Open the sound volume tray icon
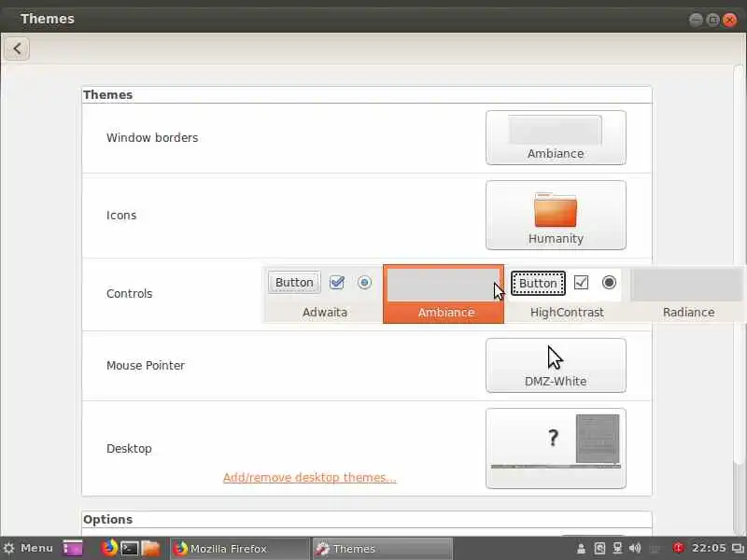 [x=635, y=549]
